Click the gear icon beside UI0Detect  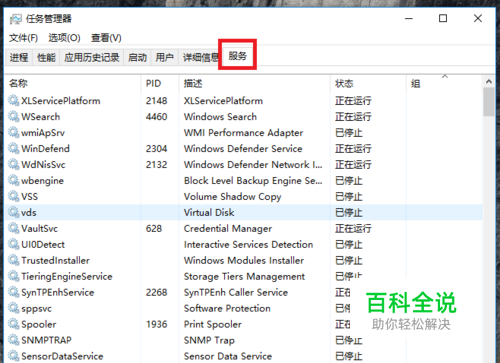click(14, 244)
